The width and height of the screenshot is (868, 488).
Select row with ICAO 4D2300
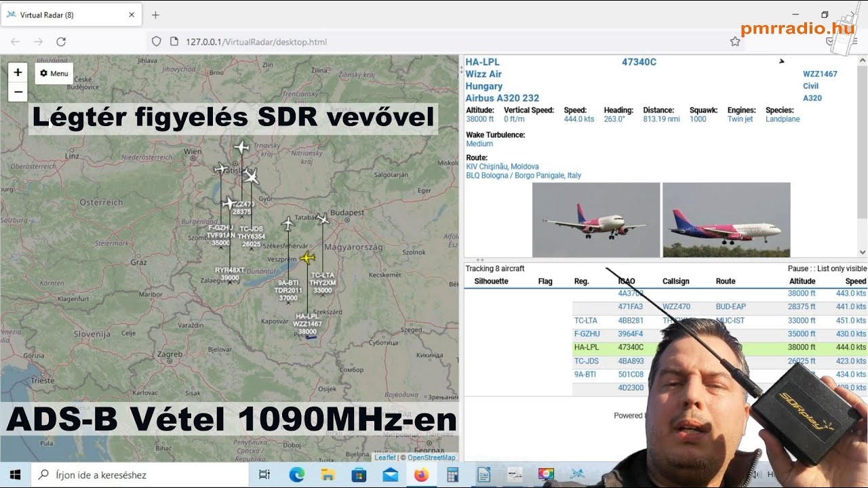tap(719, 388)
